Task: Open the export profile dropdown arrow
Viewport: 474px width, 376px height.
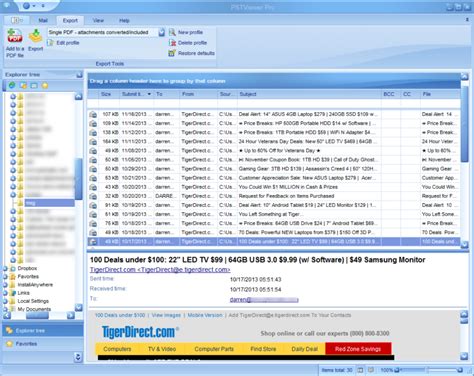Action: click(161, 32)
